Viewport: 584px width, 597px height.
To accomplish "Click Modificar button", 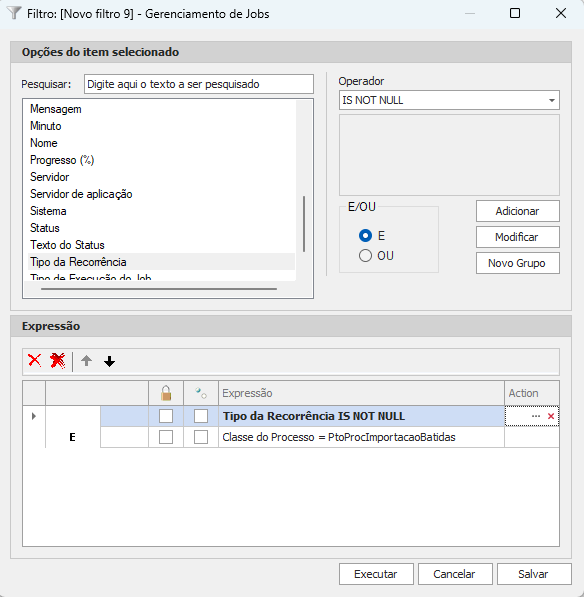I will click(518, 237).
